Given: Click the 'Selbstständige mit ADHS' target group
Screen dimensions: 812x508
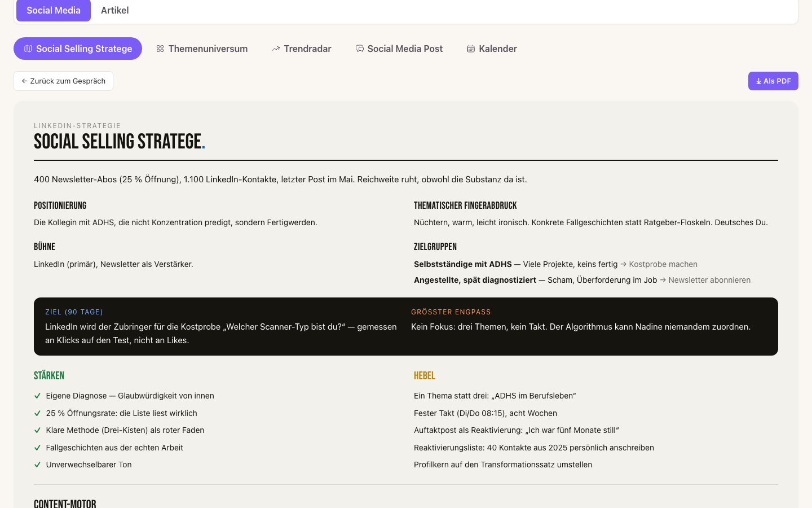Looking at the screenshot, I should pos(463,264).
